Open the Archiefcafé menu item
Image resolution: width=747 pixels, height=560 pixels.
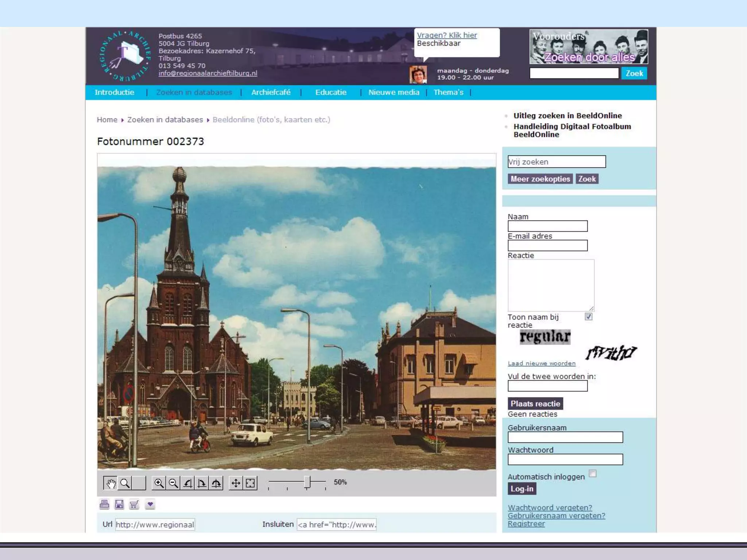271,92
